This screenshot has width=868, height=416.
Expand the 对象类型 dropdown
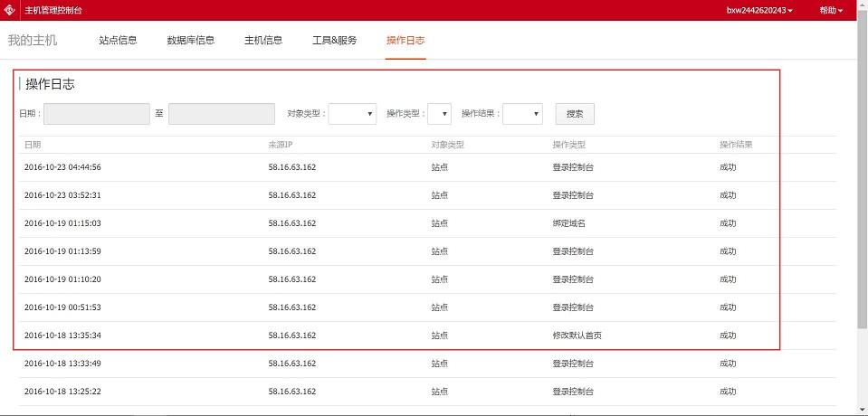352,114
